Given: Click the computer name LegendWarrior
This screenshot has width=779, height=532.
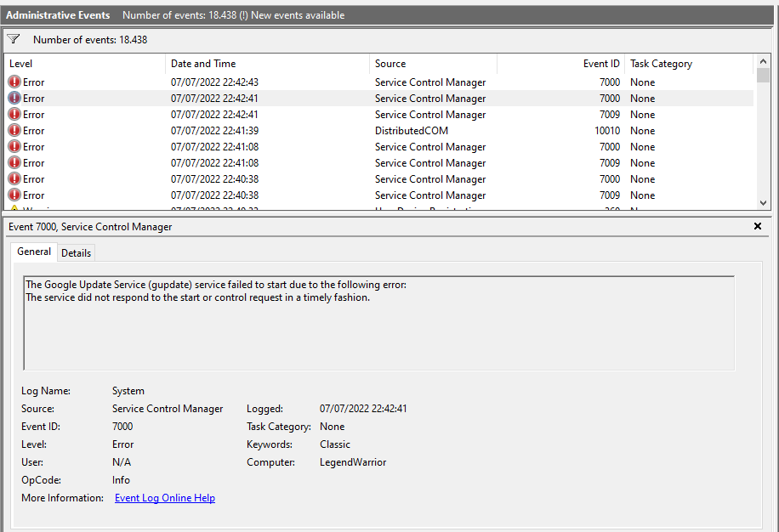Looking at the screenshot, I should coord(353,462).
